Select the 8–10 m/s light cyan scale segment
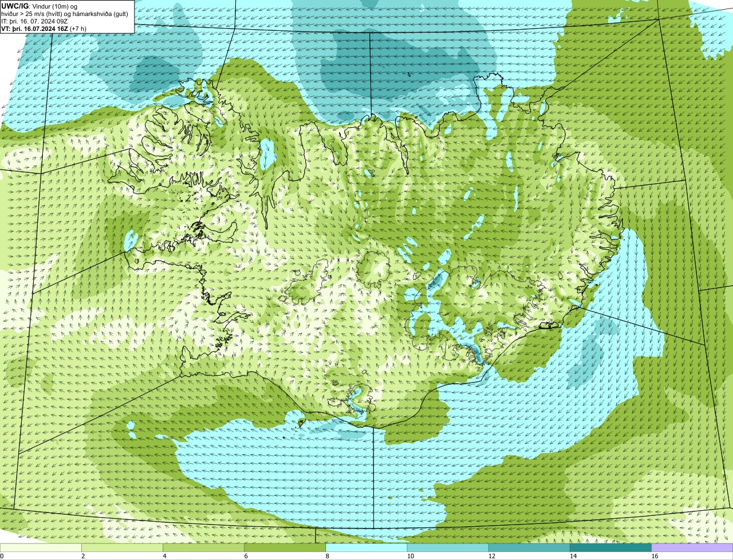 pos(366,547)
